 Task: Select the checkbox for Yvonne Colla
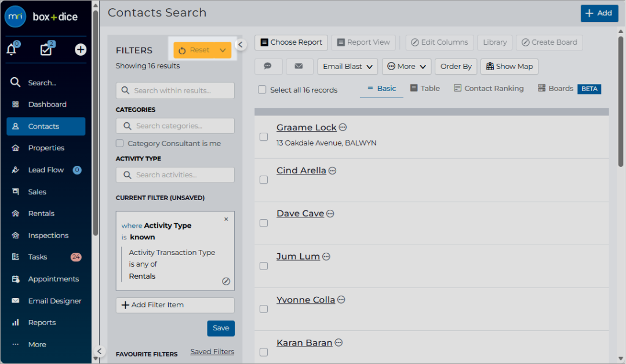click(x=264, y=310)
